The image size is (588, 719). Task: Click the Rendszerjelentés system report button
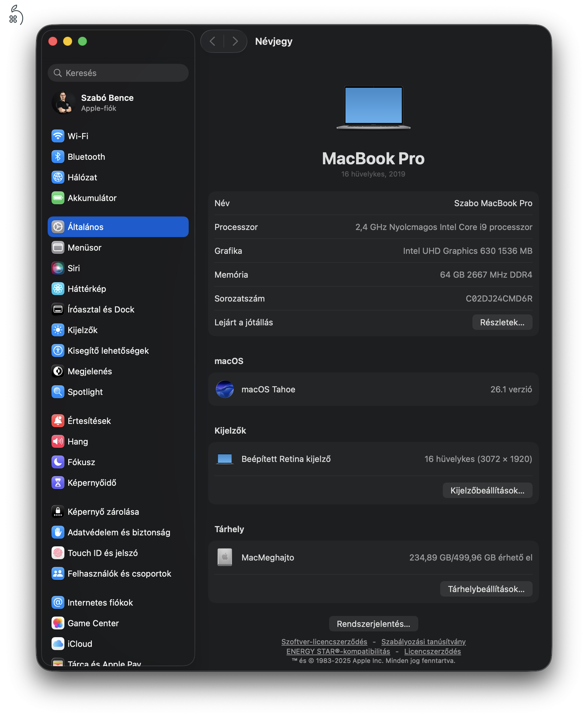pos(373,623)
